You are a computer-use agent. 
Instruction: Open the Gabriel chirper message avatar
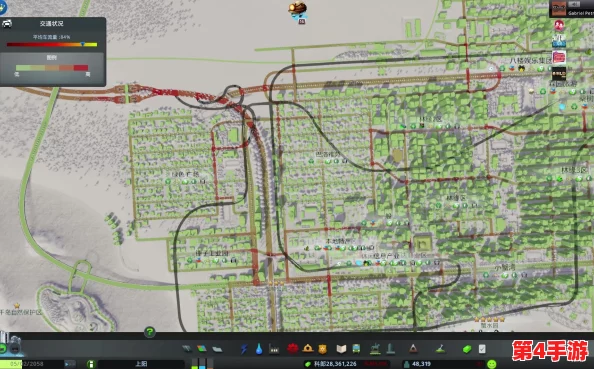559,9
